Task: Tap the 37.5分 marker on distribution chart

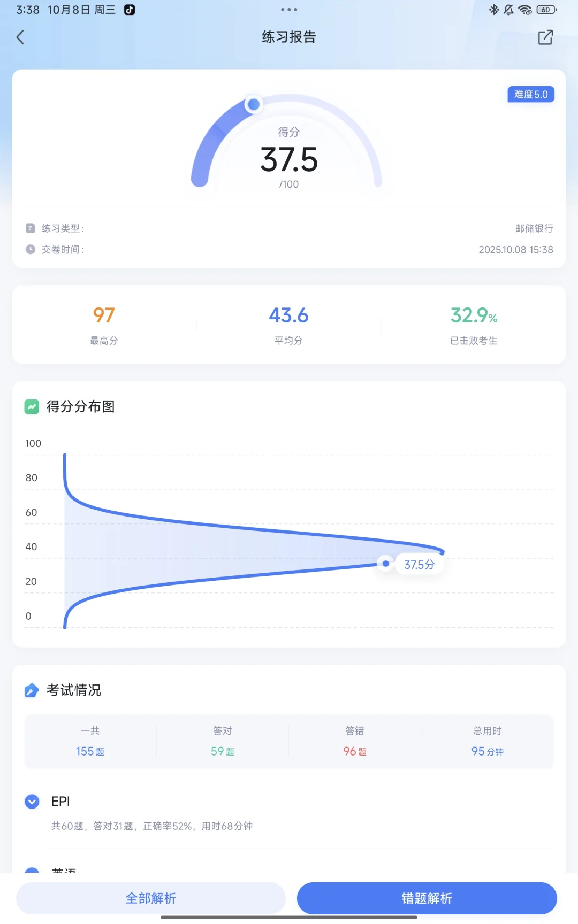Action: (419, 565)
